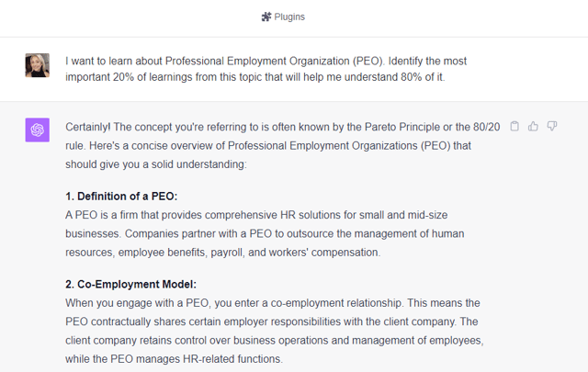The width and height of the screenshot is (588, 372).
Task: Copy the assistant response with clipboard icon
Action: (x=514, y=127)
